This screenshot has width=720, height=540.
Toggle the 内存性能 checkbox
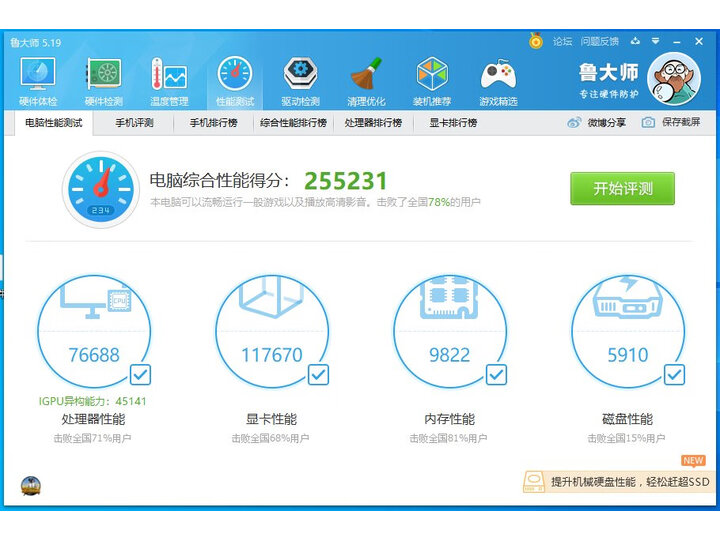click(x=496, y=375)
